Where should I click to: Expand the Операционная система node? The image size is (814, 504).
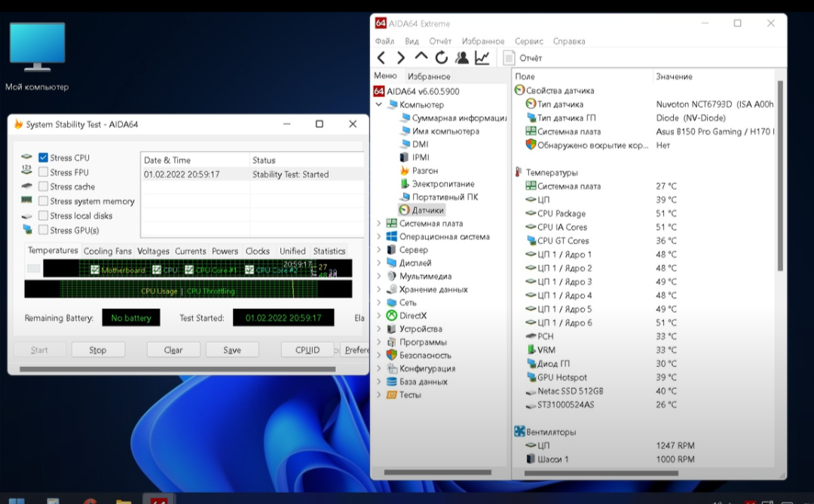coord(379,237)
